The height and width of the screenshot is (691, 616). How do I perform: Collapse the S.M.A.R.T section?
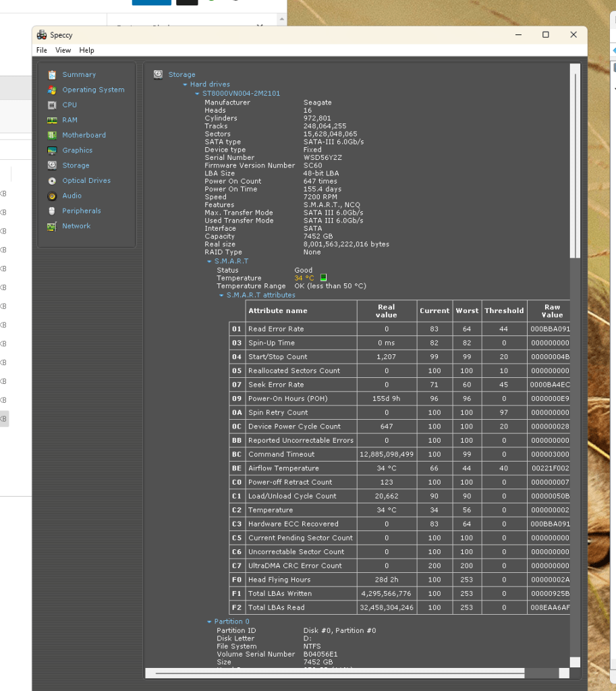coord(209,261)
